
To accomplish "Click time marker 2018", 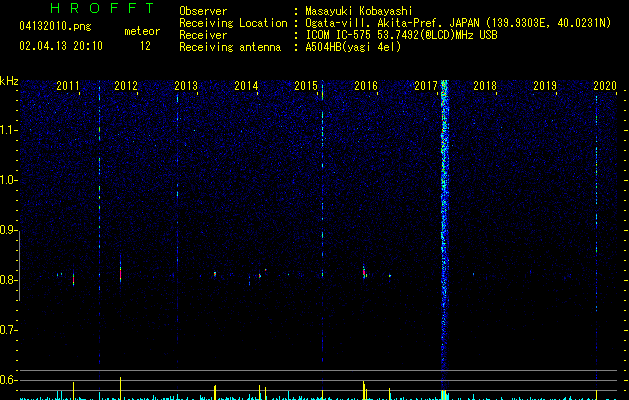I will [x=485, y=86].
